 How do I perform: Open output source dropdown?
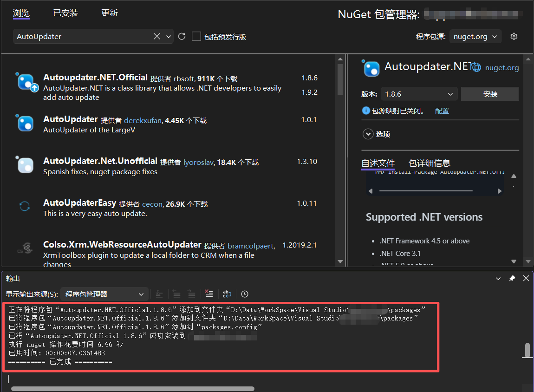(x=104, y=294)
